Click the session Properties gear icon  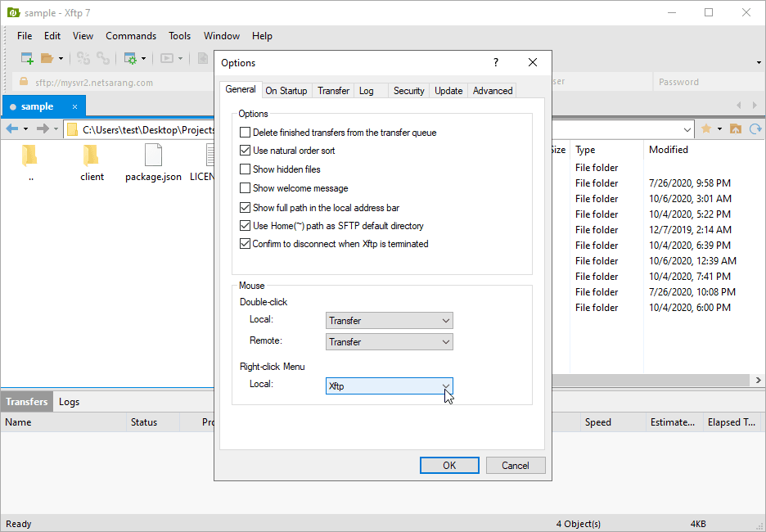[x=130, y=59]
